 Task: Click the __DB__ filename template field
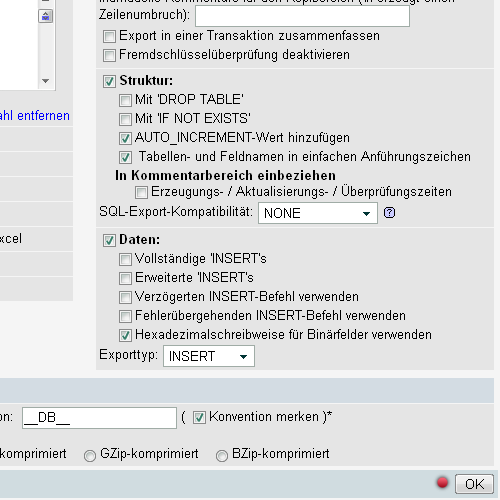pos(99,418)
